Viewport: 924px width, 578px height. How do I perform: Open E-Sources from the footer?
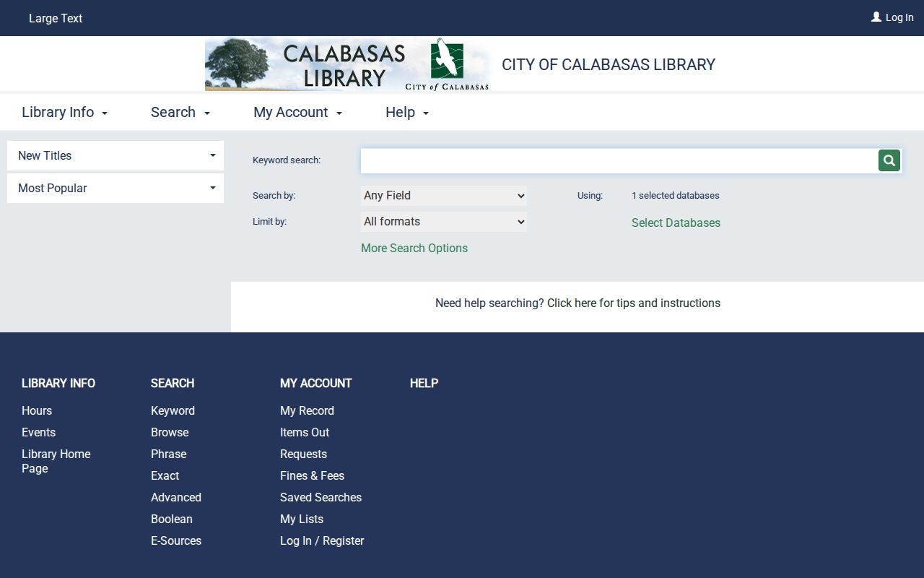point(176,540)
